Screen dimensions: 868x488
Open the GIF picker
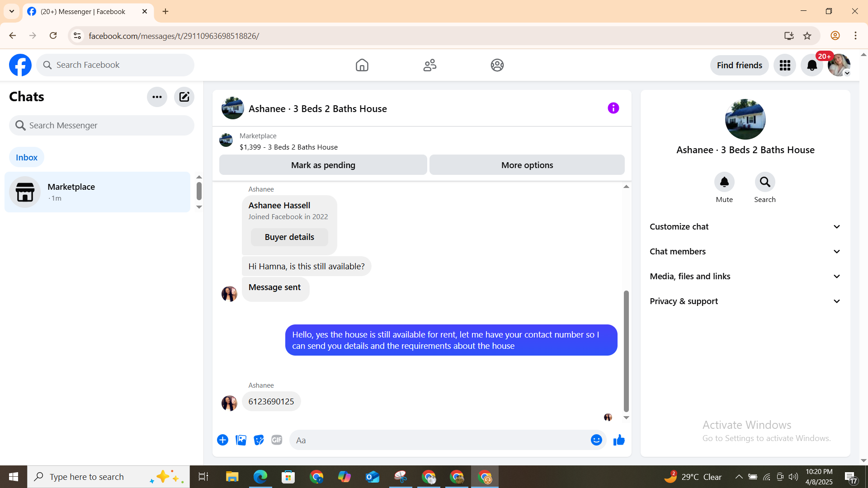coord(277,440)
